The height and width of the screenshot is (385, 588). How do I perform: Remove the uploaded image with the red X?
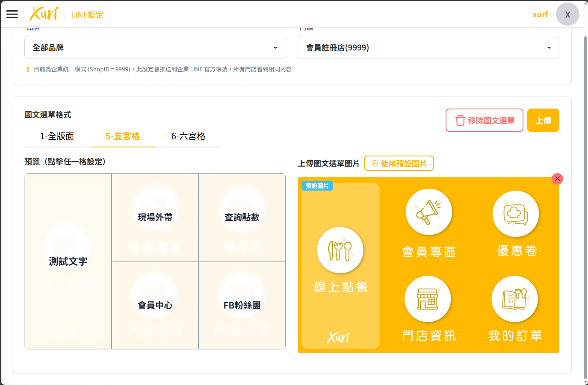click(x=557, y=179)
